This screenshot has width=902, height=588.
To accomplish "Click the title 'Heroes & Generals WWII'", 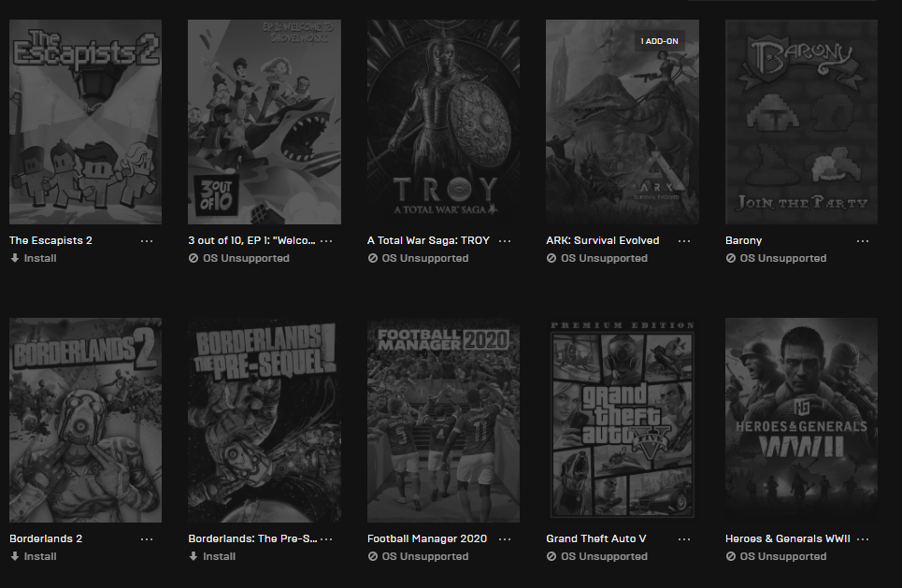I will point(788,538).
